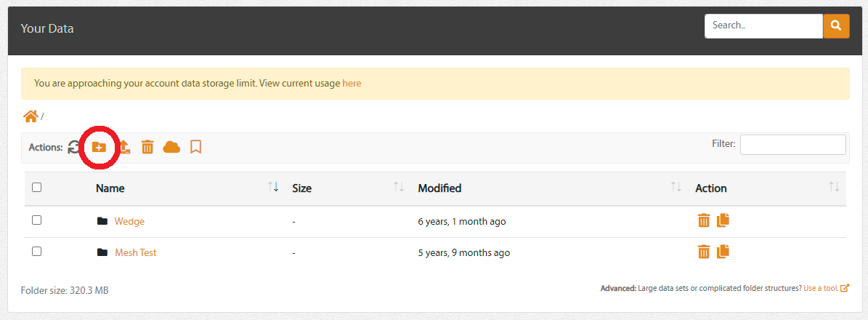This screenshot has width=868, height=320.
Task: Copy the Mesh Test folder via copy icon
Action: pos(723,251)
